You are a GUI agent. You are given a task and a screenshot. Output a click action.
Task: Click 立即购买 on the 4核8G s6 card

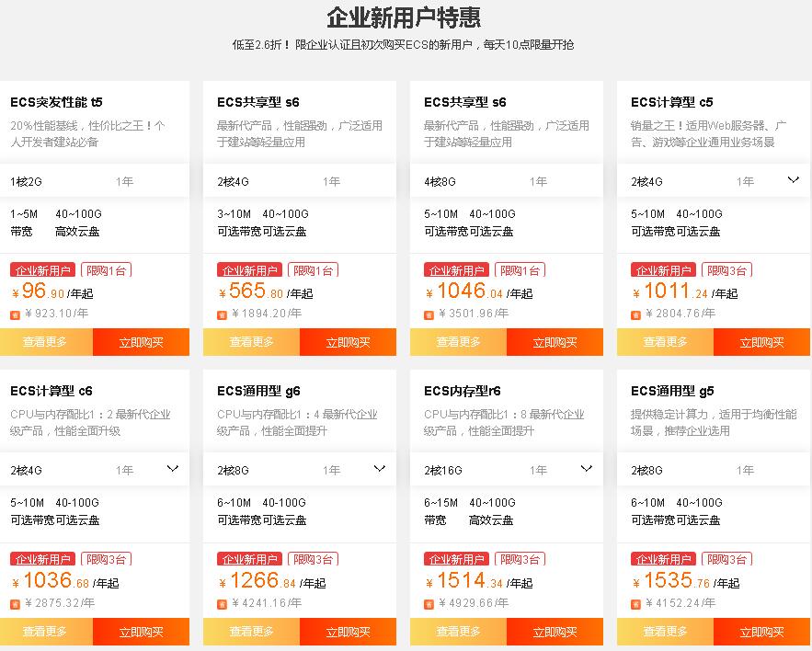555,342
